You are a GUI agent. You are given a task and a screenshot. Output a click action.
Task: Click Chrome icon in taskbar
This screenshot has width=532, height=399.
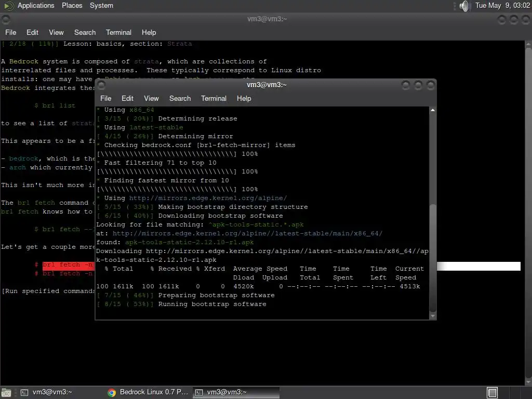pos(112,393)
